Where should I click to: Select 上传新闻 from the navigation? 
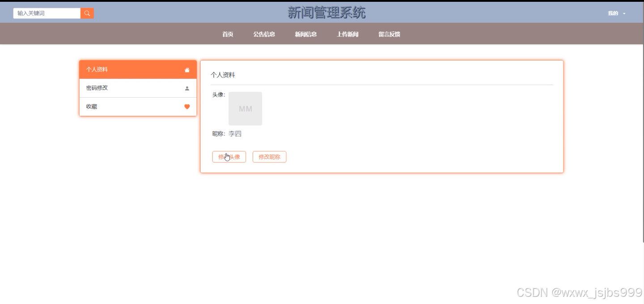347,34
